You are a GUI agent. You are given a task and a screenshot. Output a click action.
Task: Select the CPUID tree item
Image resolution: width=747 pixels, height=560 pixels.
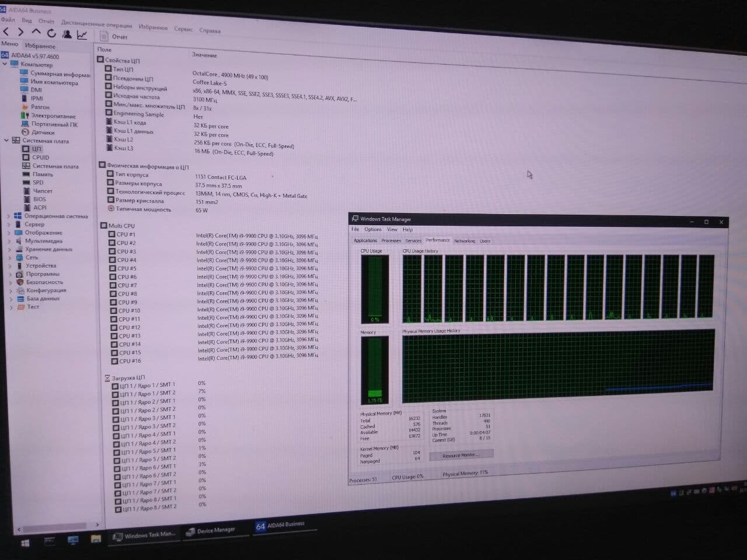click(x=41, y=157)
